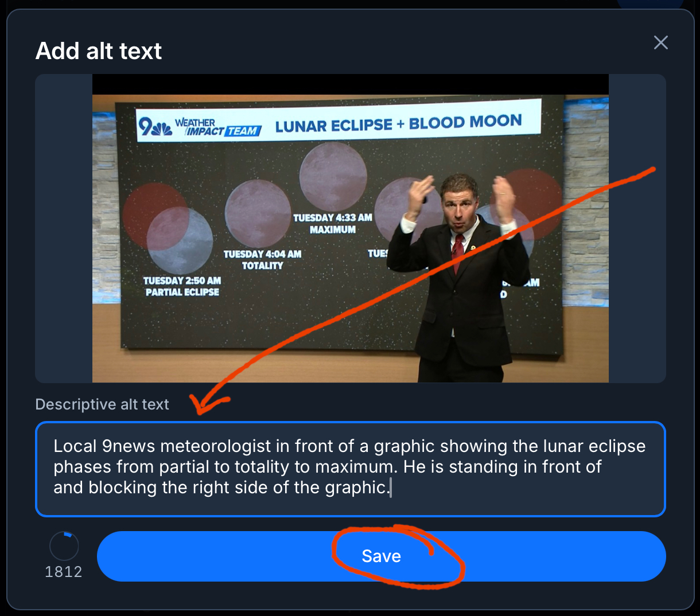Click the maximum eclipse moon circle
Image resolution: width=700 pixels, height=616 pixels.
click(x=333, y=176)
